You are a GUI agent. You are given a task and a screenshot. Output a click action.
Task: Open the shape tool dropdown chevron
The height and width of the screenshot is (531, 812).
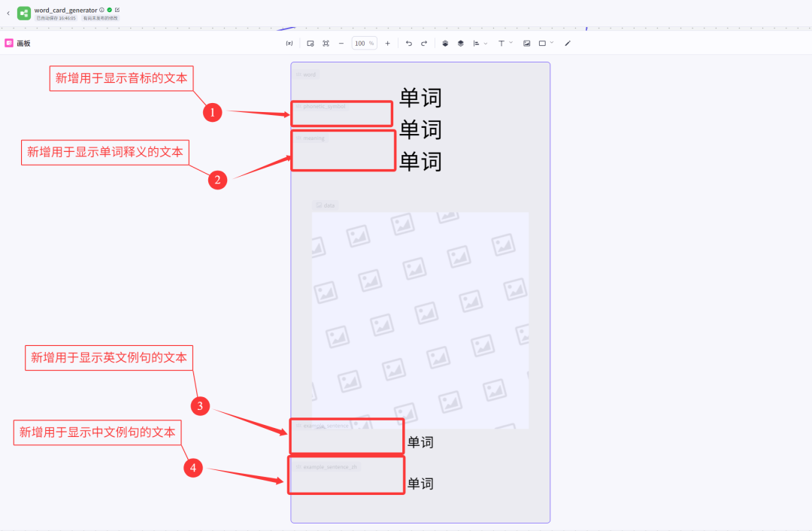[x=552, y=43]
